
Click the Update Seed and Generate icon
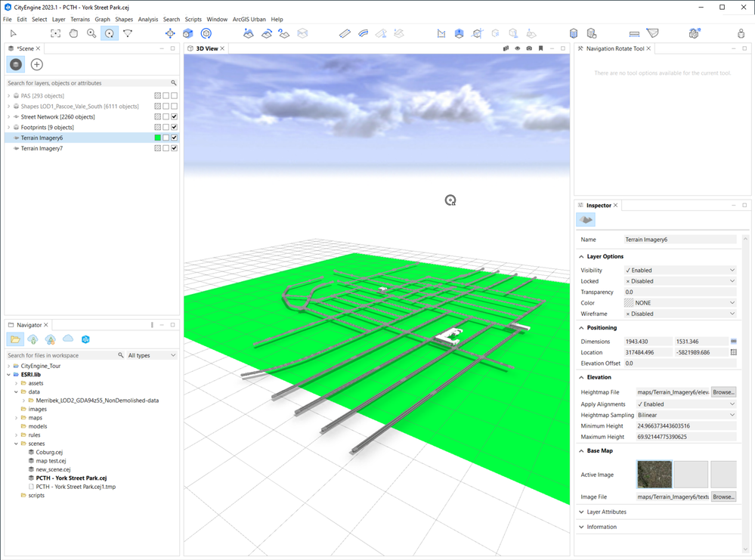pyautogui.click(x=592, y=33)
